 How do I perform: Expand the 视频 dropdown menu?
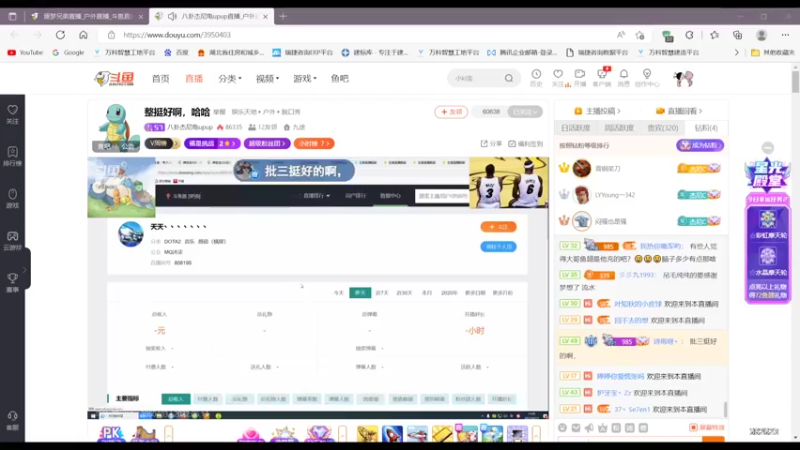267,79
